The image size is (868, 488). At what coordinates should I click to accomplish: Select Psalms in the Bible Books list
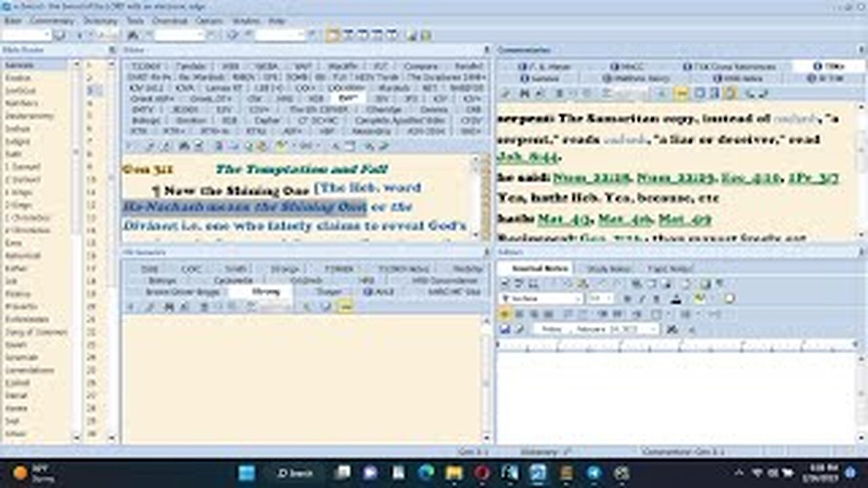(18, 294)
